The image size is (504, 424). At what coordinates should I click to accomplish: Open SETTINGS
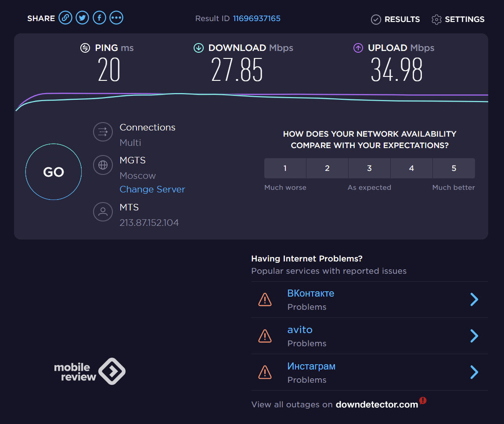pyautogui.click(x=464, y=19)
